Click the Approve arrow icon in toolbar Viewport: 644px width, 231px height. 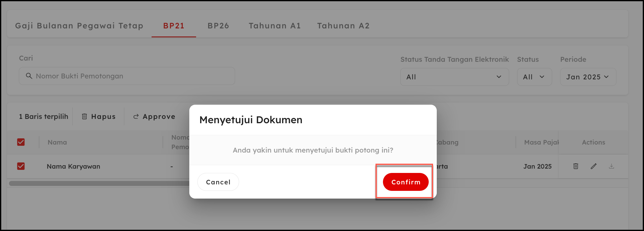coord(136,116)
